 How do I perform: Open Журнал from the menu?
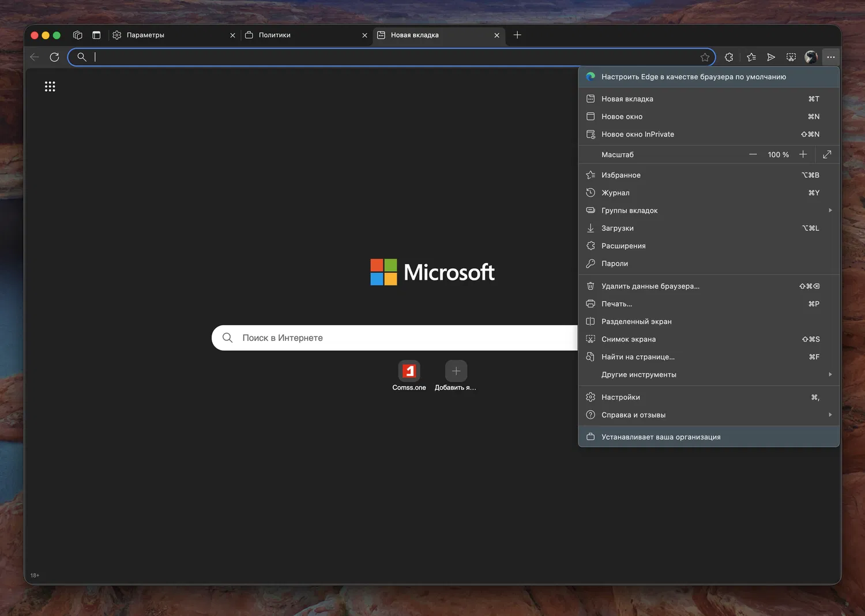point(709,193)
